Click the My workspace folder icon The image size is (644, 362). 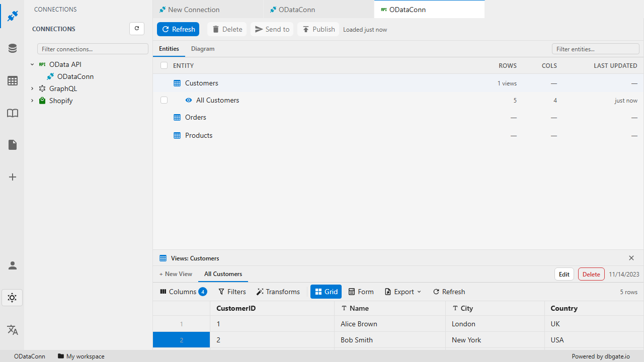click(61, 356)
